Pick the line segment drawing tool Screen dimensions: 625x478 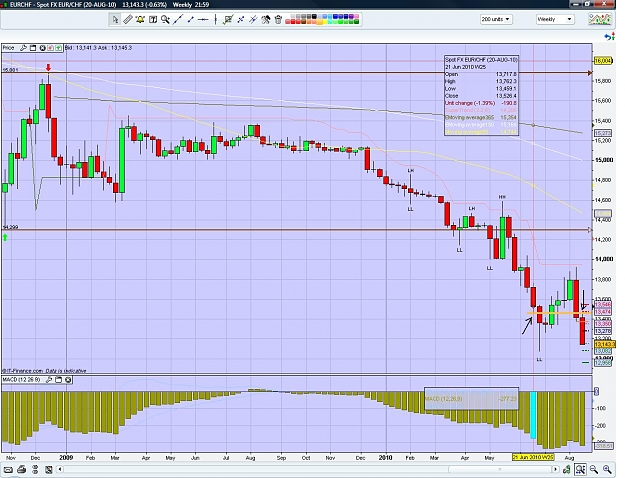[191, 19]
